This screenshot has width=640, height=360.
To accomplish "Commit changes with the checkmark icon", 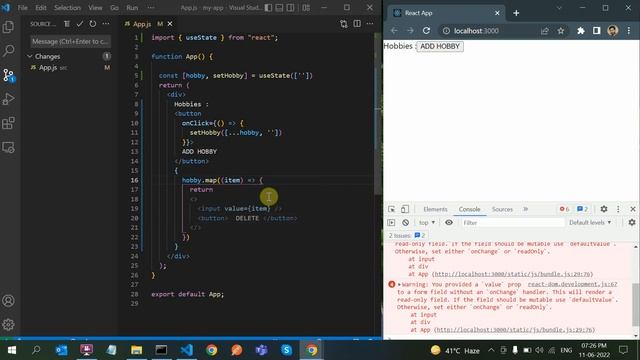I will (x=80, y=24).
